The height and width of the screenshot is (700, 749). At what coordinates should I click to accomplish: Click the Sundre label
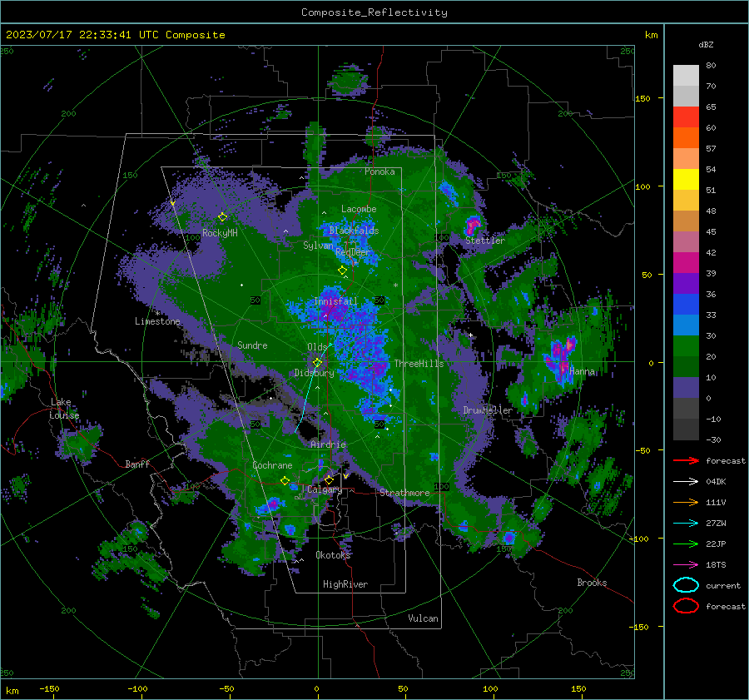(252, 345)
